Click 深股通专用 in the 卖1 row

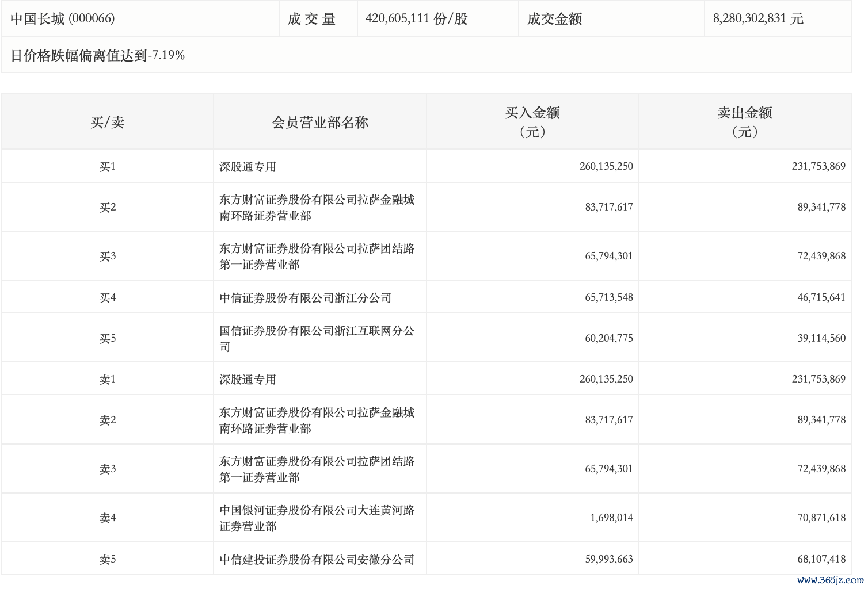tap(248, 380)
